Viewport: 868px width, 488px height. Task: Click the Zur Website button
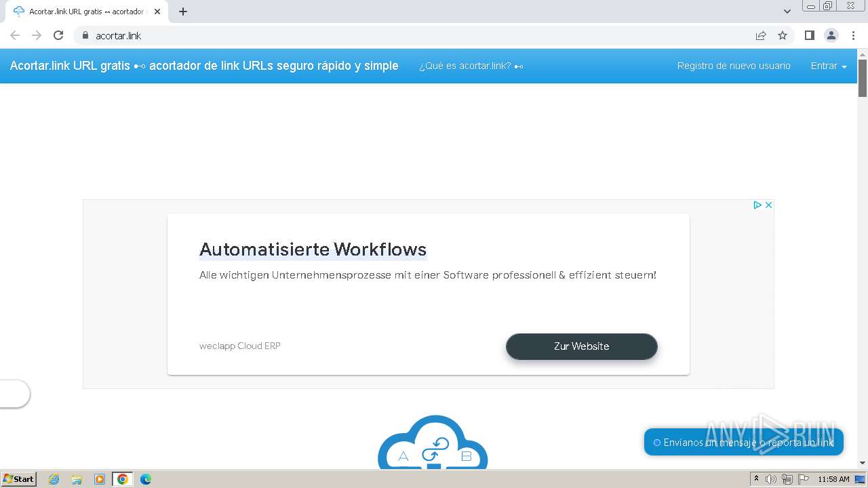[x=581, y=346]
